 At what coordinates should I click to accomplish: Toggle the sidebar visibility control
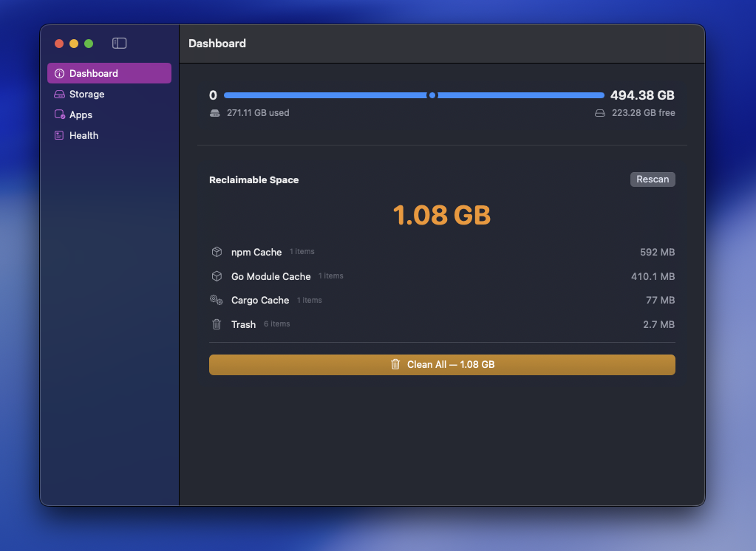119,44
